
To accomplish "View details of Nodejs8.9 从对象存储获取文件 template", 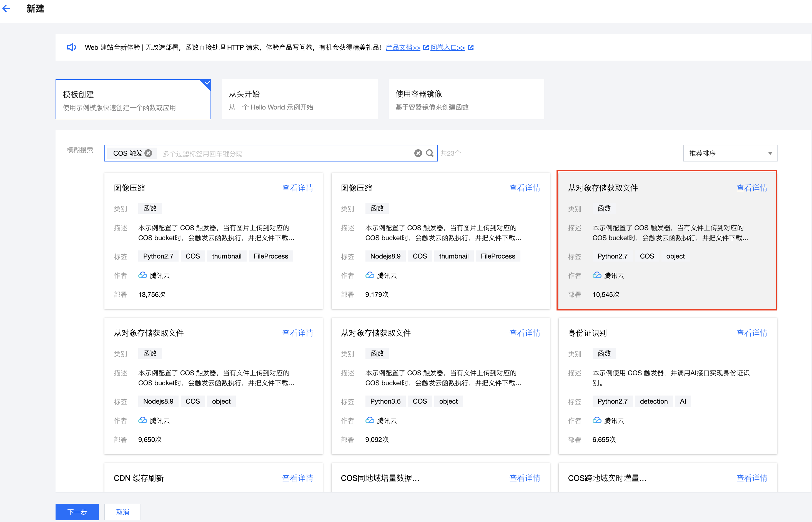I will coord(298,333).
